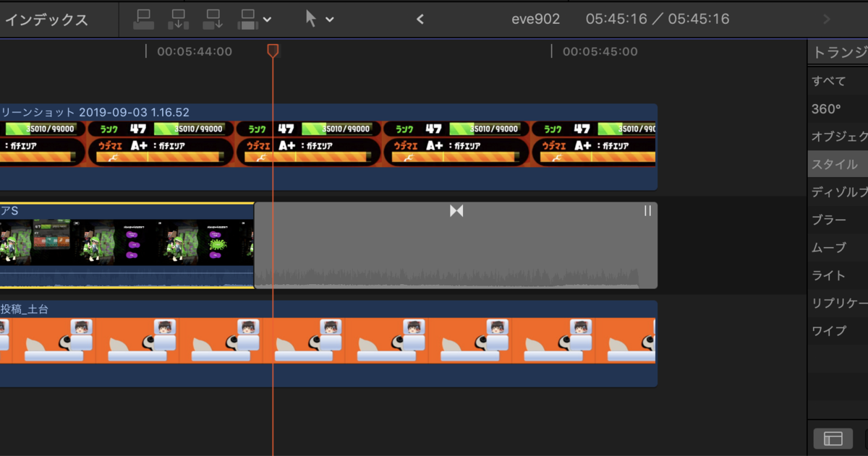Screen dimensions: 868x456
Task: Select ディゾルブ transitions category
Action: (x=840, y=192)
